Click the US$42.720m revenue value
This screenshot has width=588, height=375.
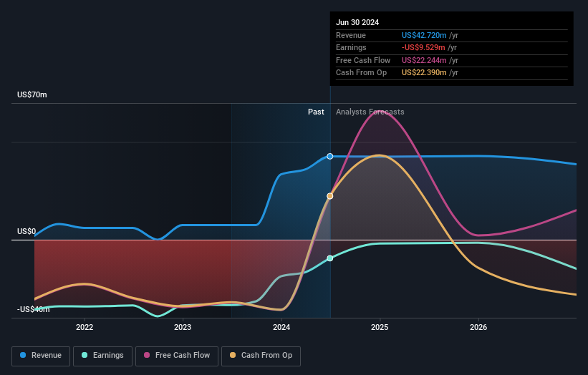point(424,35)
